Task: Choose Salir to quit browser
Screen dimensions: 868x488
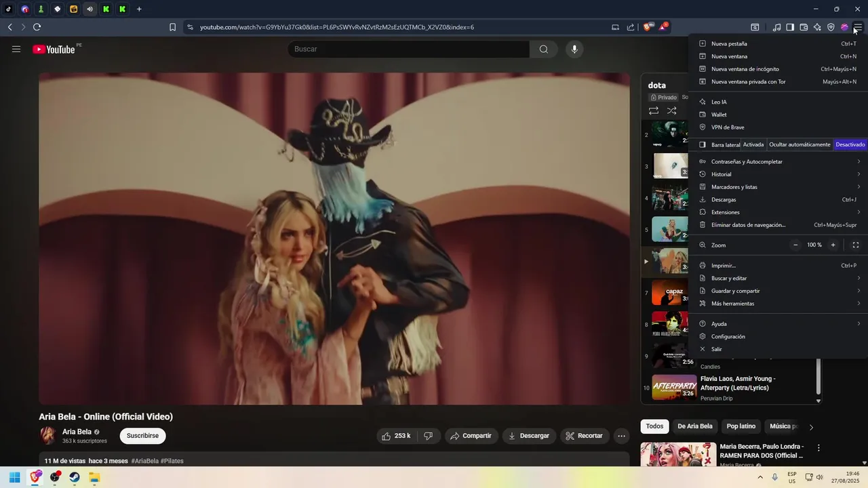Action: click(778, 349)
